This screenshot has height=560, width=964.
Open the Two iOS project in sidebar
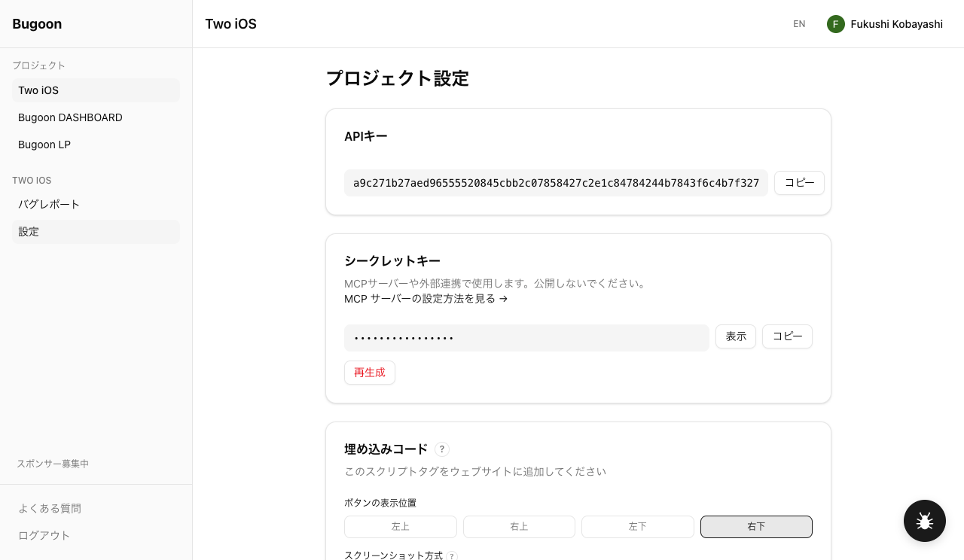pos(96,90)
